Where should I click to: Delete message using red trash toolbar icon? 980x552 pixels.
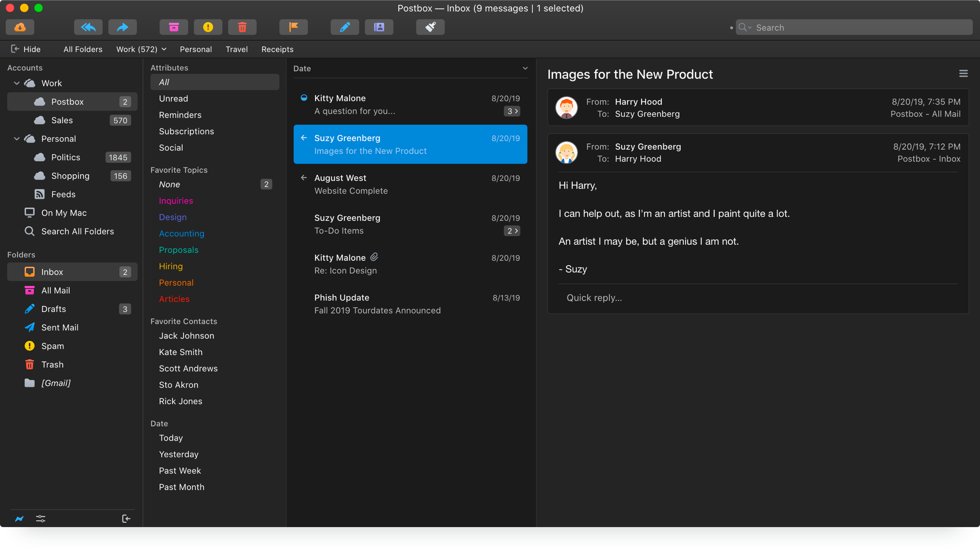(242, 27)
